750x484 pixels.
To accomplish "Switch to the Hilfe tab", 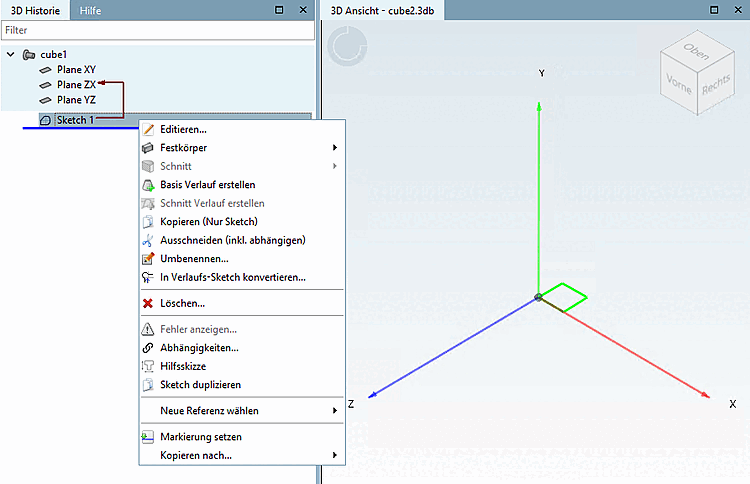I will pyautogui.click(x=90, y=11).
